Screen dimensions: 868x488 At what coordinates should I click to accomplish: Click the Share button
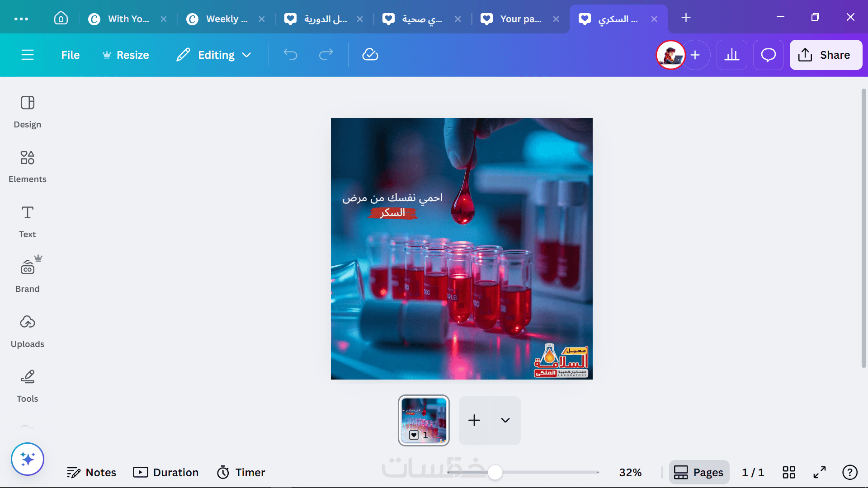[826, 55]
